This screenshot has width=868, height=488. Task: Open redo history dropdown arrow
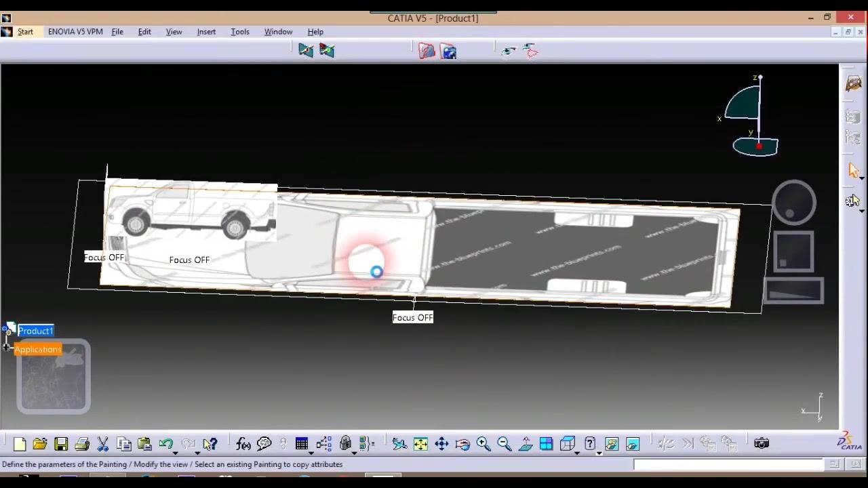[x=197, y=452]
